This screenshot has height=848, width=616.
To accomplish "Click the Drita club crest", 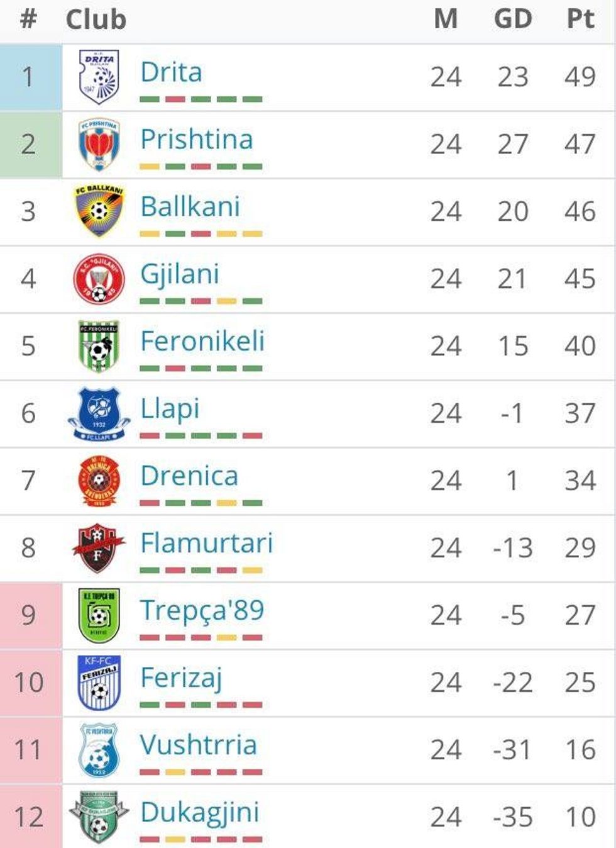I will click(x=99, y=77).
